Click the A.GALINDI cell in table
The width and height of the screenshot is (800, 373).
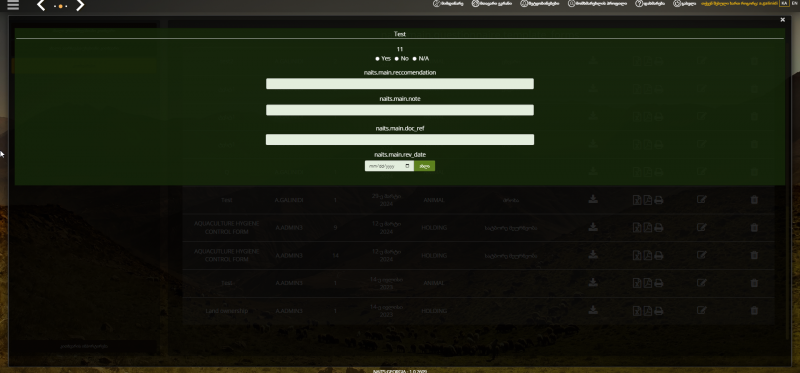(289, 200)
